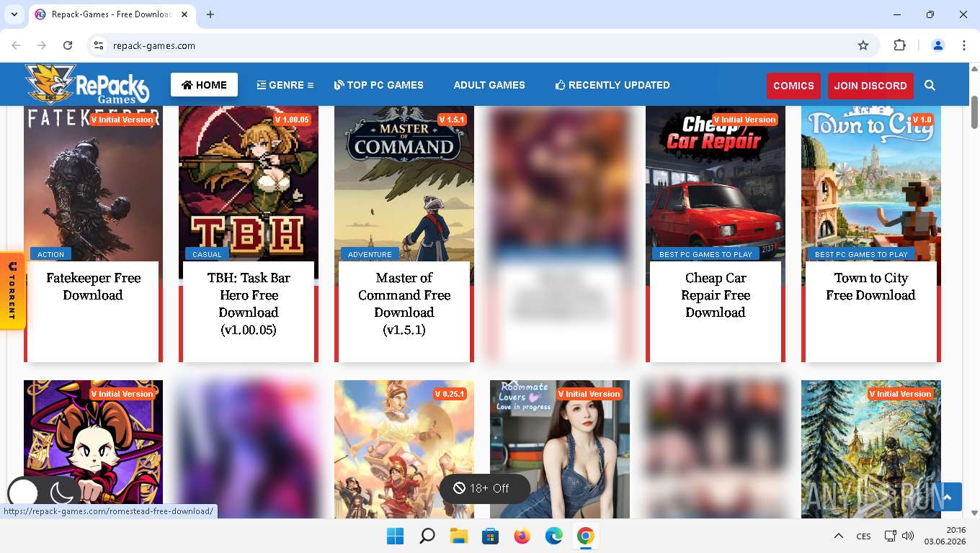980x553 pixels.
Task: Click the JOIN DISCORD button
Action: coord(870,86)
